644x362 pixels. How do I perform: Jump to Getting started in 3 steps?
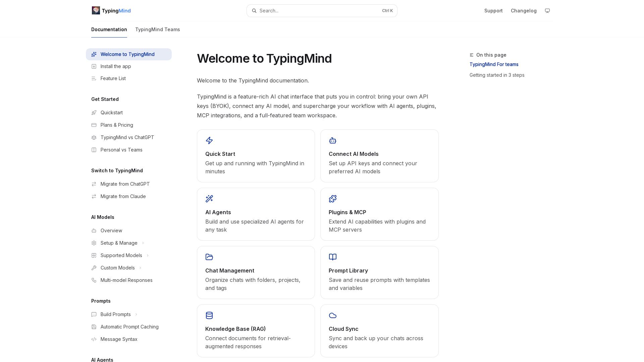coord(497,75)
